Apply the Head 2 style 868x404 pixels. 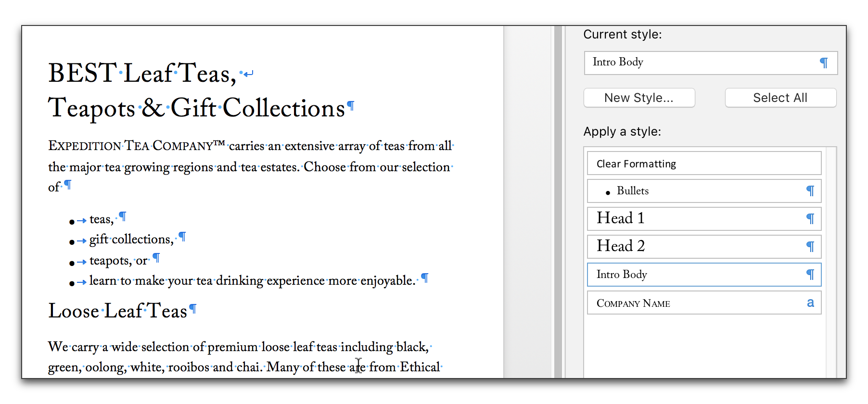[x=704, y=246]
